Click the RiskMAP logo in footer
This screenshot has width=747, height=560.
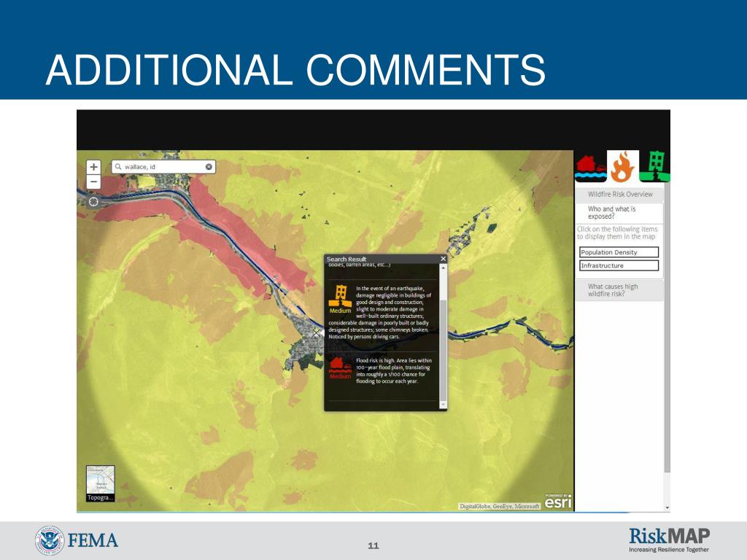[670, 540]
